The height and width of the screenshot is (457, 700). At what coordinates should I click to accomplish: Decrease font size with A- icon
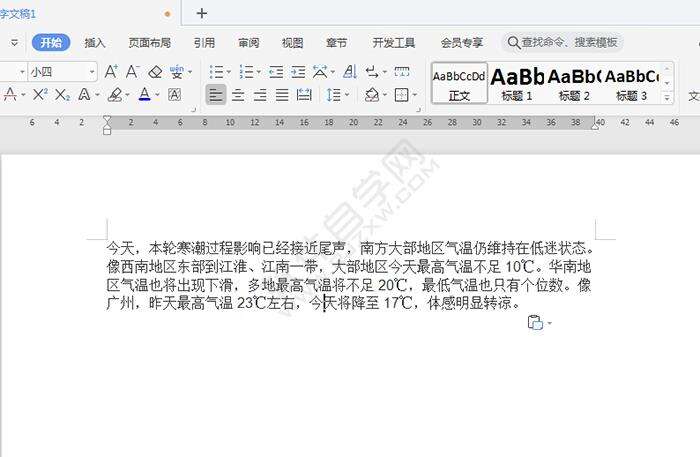(x=132, y=71)
